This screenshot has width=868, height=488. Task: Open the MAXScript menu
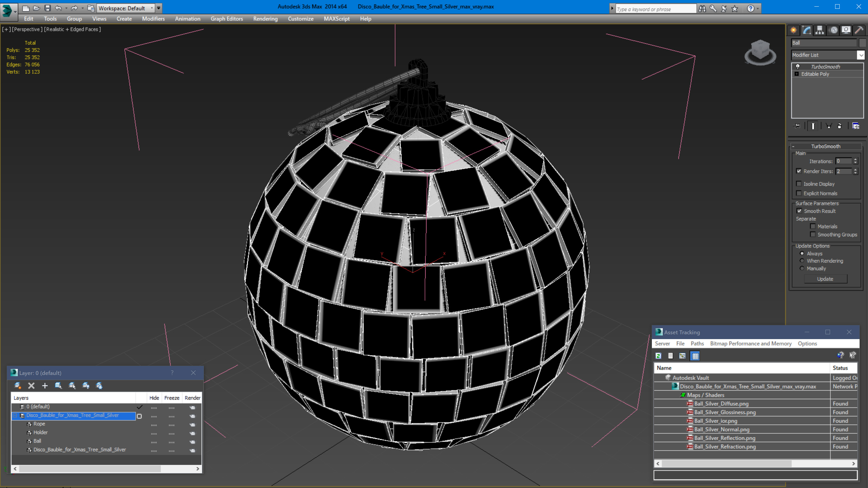point(337,19)
